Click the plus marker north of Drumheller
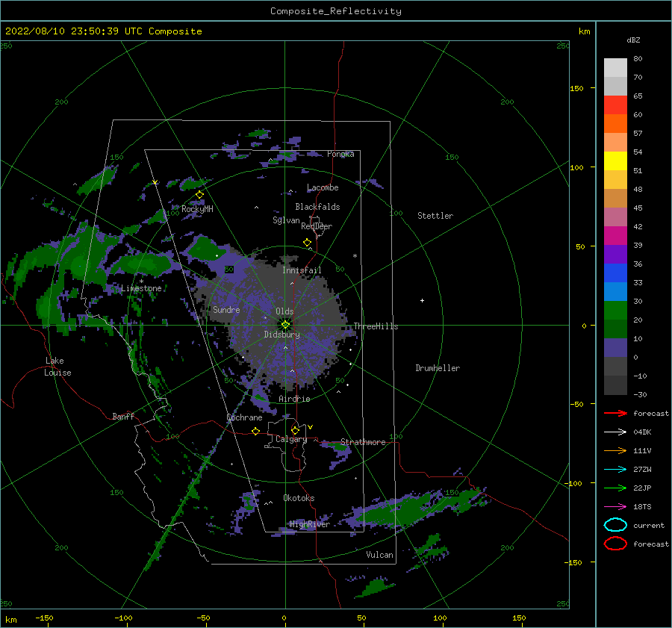The width and height of the screenshot is (672, 628). tap(422, 300)
